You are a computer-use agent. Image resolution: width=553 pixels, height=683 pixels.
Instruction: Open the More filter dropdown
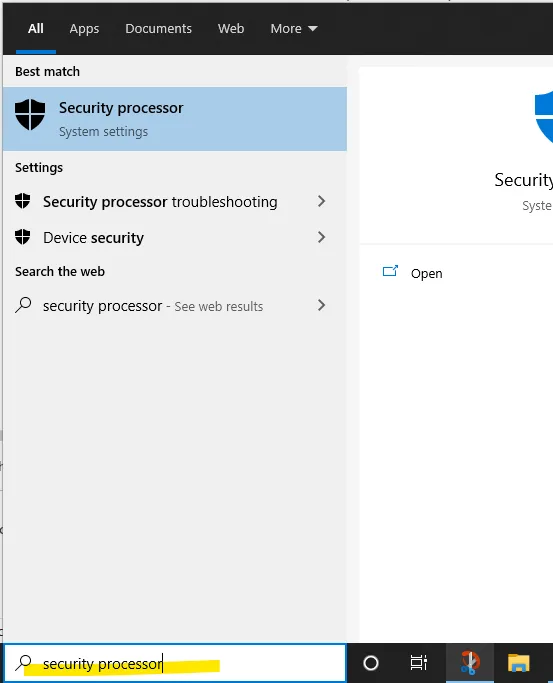coord(294,29)
